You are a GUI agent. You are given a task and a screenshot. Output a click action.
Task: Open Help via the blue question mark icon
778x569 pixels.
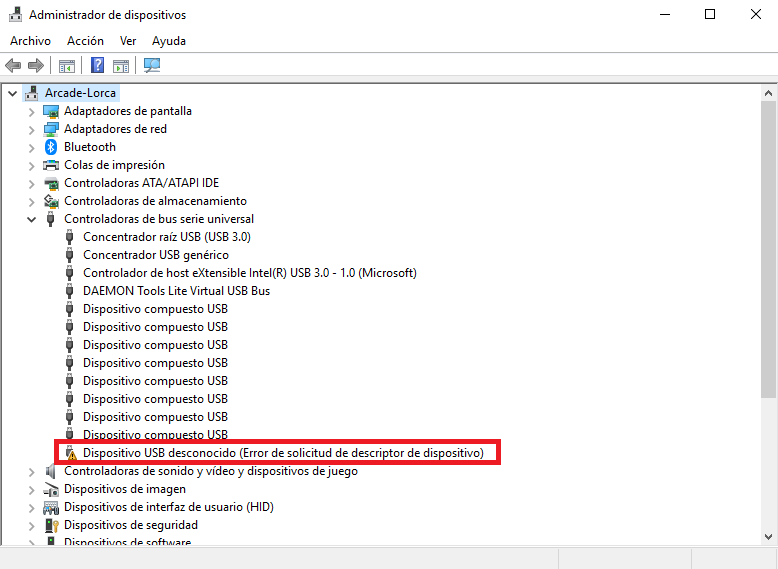[x=98, y=65]
